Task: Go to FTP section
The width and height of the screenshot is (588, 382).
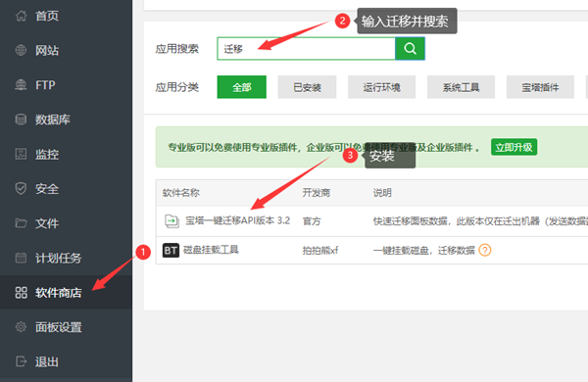Action: [x=45, y=85]
